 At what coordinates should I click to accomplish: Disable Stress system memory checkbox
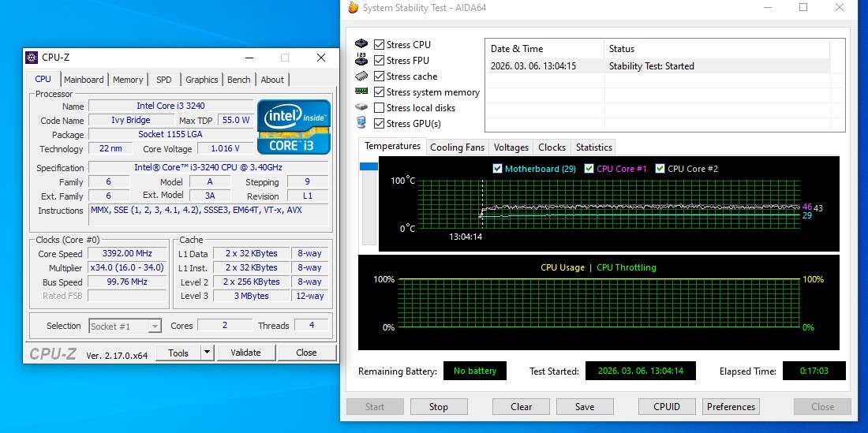pyautogui.click(x=380, y=91)
